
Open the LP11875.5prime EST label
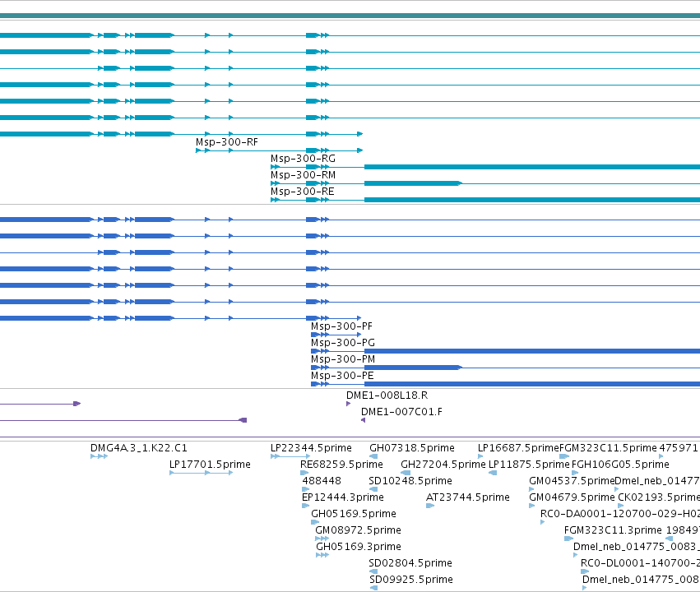point(529,465)
